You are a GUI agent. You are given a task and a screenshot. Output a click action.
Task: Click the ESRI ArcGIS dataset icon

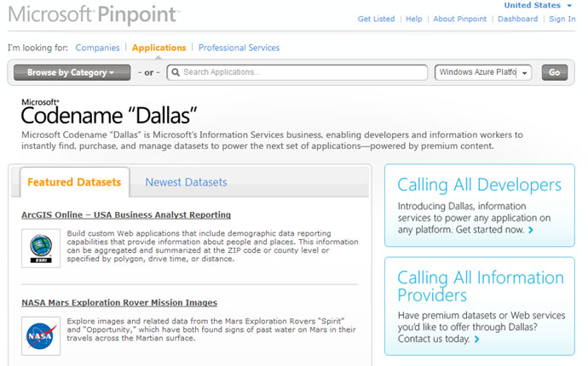coord(41,248)
